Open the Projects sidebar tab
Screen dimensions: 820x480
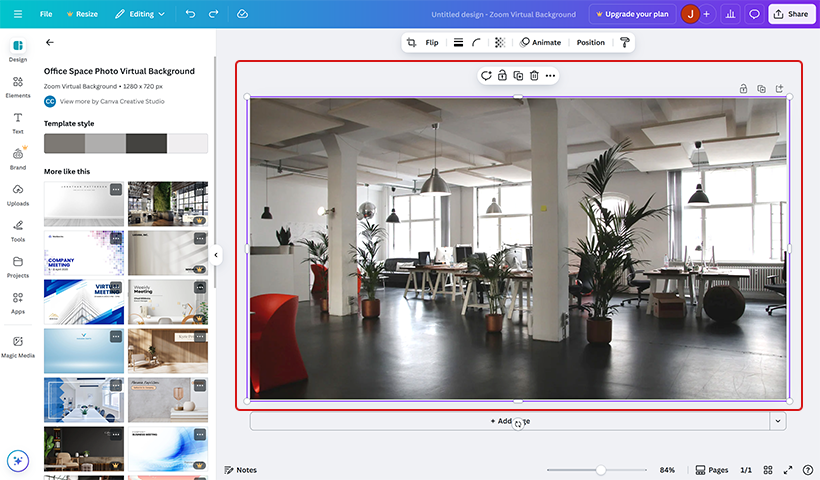18,267
